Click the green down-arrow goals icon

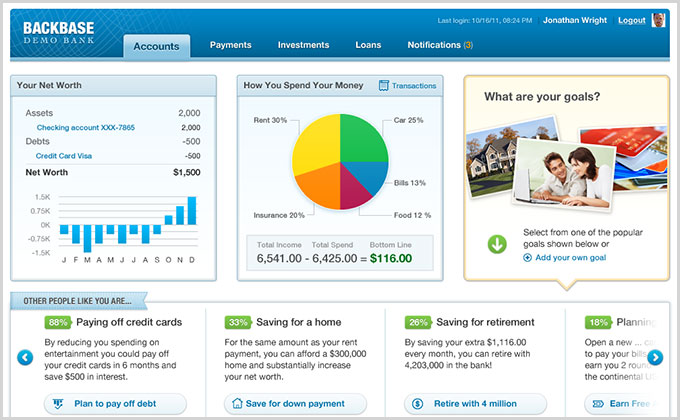tap(497, 244)
